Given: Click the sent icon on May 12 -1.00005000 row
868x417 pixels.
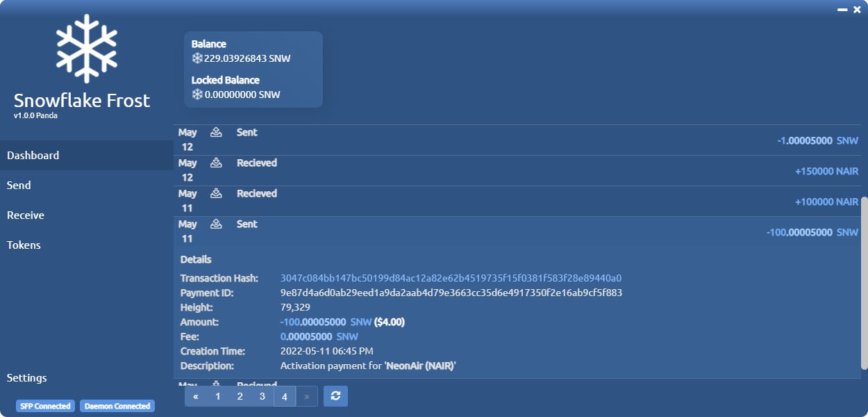Looking at the screenshot, I should (x=216, y=132).
